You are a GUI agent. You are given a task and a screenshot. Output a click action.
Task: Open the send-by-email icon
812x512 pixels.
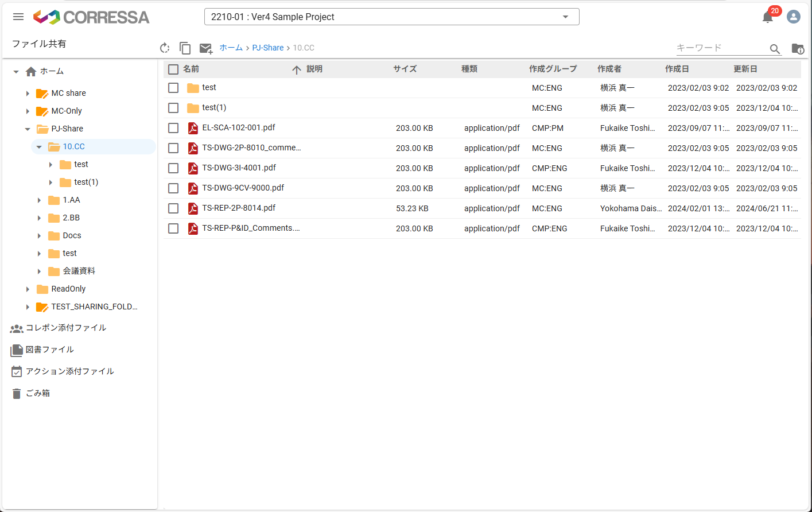[x=205, y=48]
